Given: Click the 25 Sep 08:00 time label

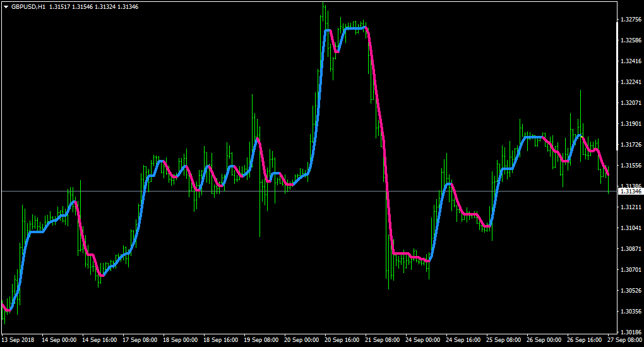Looking at the screenshot, I should [x=504, y=340].
